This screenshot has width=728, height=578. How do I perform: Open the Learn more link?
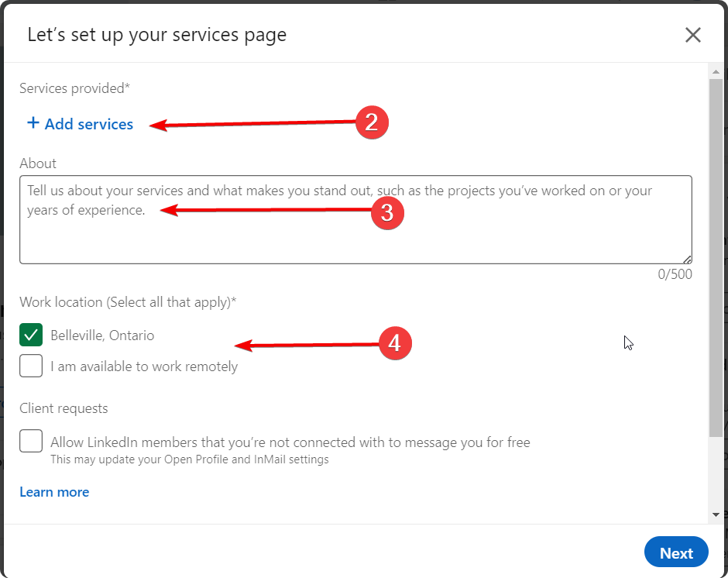click(x=54, y=492)
